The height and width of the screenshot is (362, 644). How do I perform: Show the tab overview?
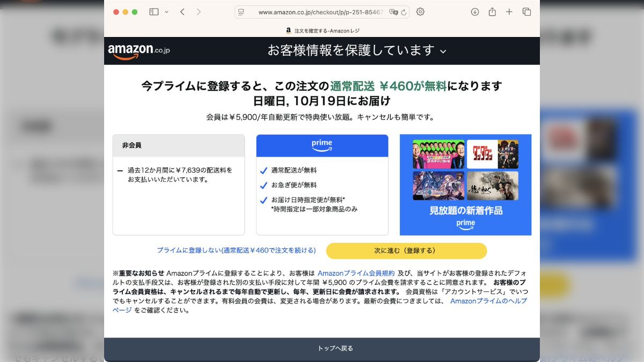pyautogui.click(x=526, y=11)
